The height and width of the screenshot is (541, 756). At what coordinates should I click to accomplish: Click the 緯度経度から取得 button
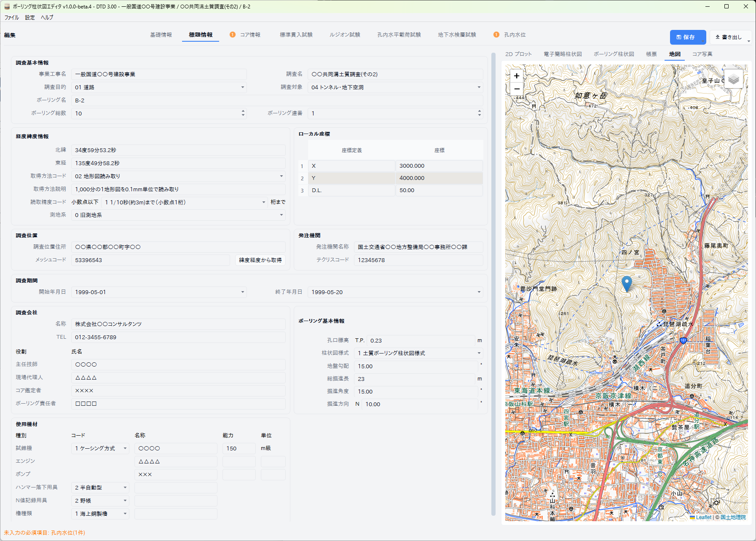click(260, 260)
